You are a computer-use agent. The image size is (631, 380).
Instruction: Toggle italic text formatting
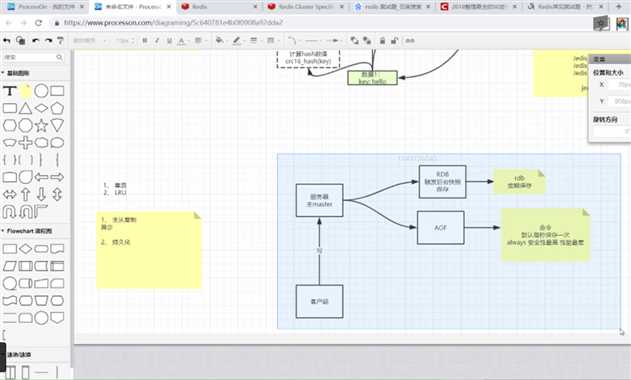point(157,41)
